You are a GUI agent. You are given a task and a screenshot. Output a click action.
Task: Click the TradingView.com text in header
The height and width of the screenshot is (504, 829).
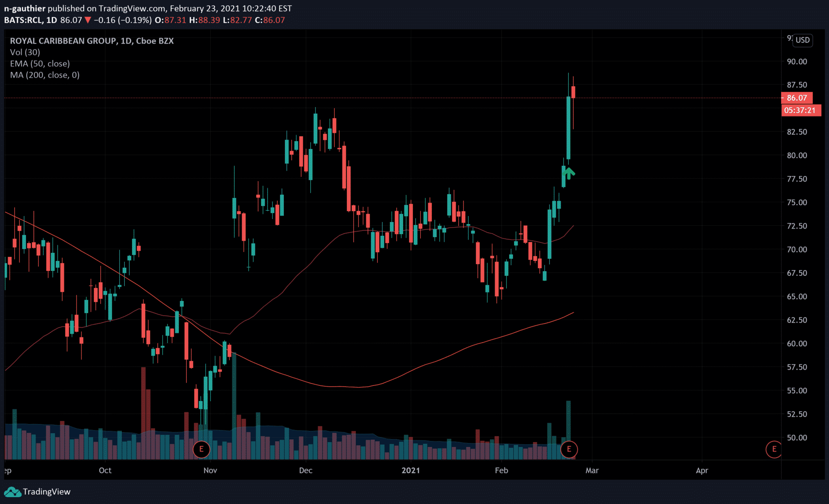(x=132, y=8)
